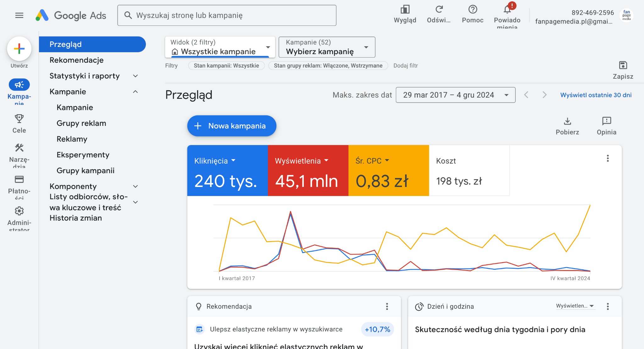The height and width of the screenshot is (349, 644).
Task: Open Historia zmian from the sidebar
Action: (75, 218)
